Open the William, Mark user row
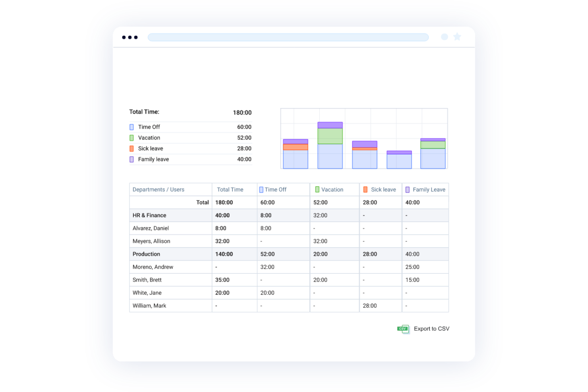 [289, 306]
